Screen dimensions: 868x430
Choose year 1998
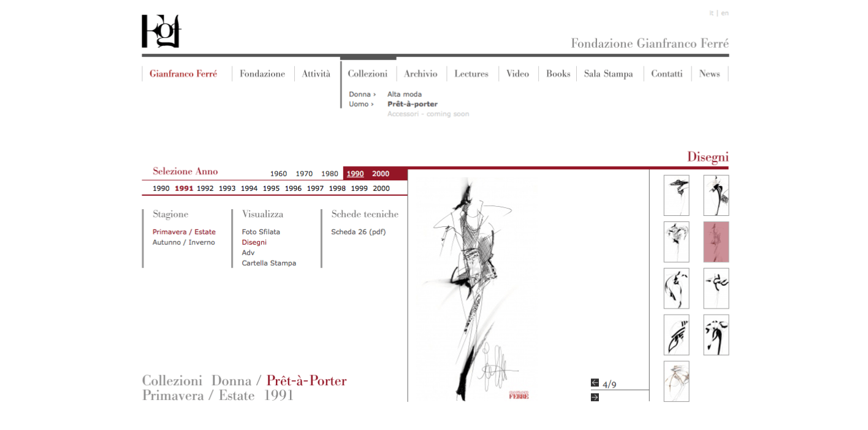coord(338,189)
